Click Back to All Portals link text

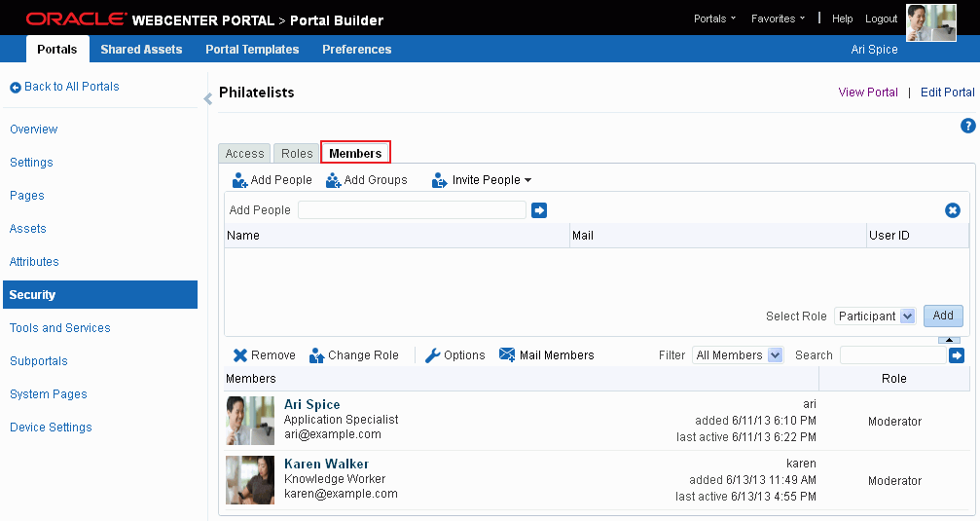point(72,87)
